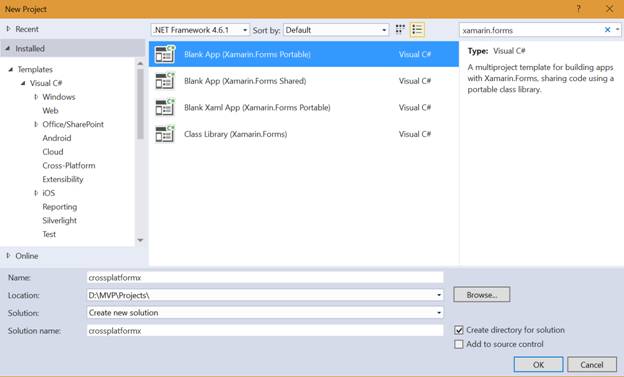Expand the iOS tree node

36,193
